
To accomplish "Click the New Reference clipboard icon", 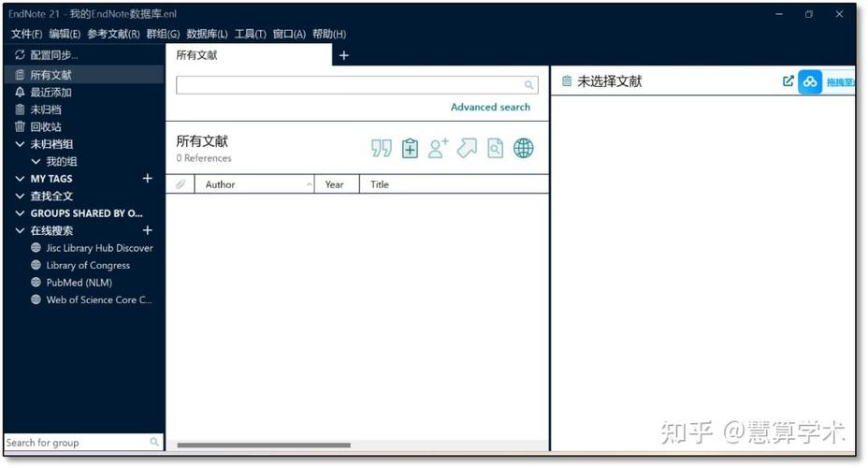I will (x=411, y=149).
